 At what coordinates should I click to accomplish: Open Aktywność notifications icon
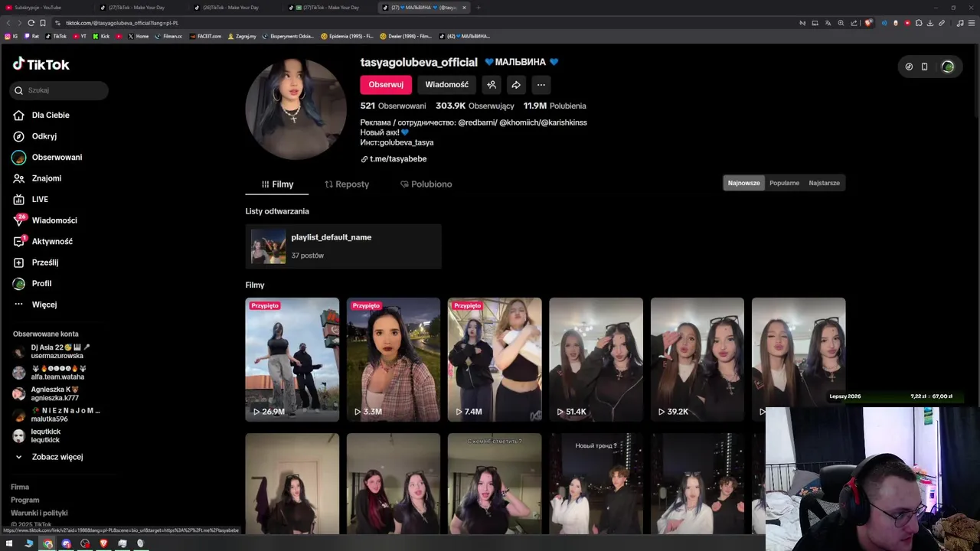click(18, 241)
